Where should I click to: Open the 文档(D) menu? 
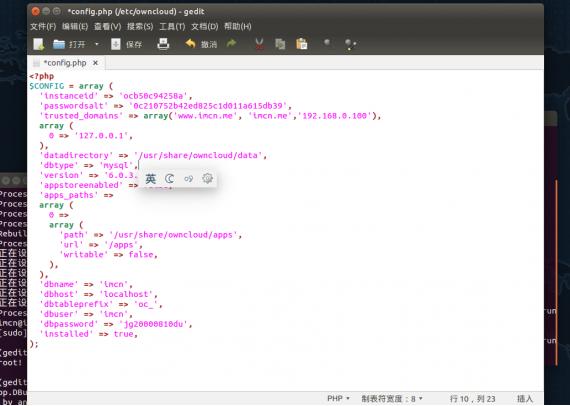click(x=205, y=27)
